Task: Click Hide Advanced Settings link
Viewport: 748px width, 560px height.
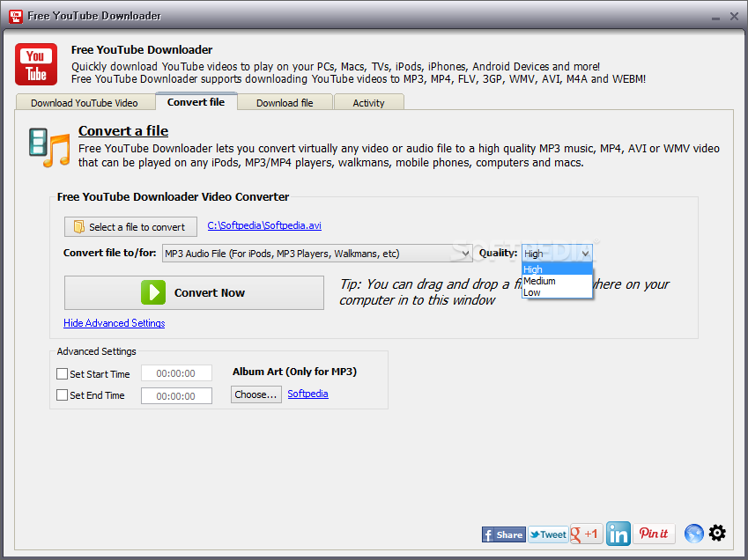Action: click(114, 323)
